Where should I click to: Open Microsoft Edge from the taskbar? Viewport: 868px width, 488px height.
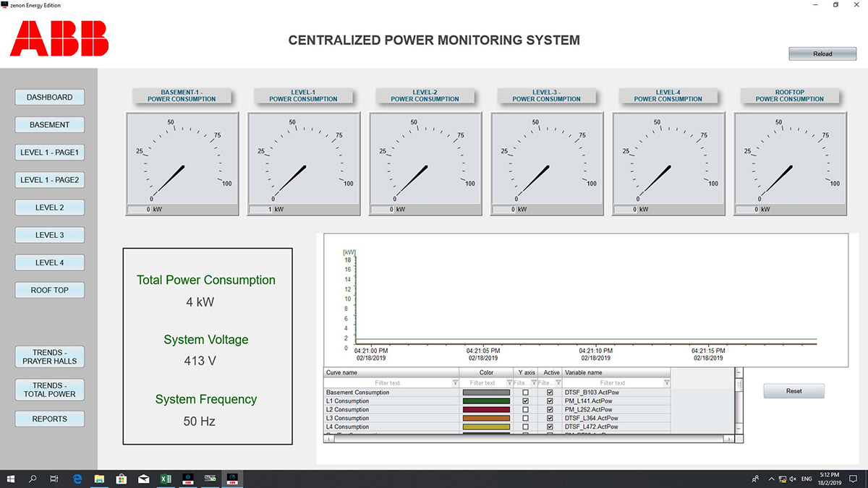(x=77, y=479)
